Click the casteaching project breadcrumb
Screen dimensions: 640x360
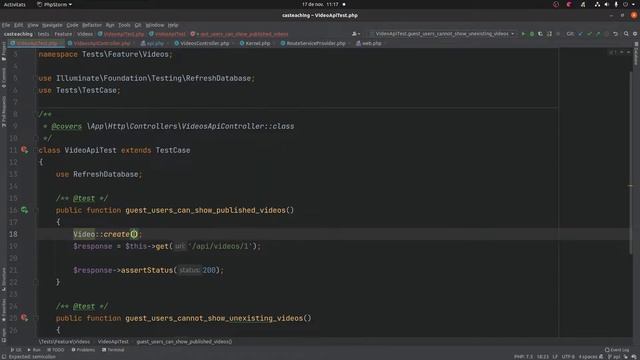coord(18,34)
